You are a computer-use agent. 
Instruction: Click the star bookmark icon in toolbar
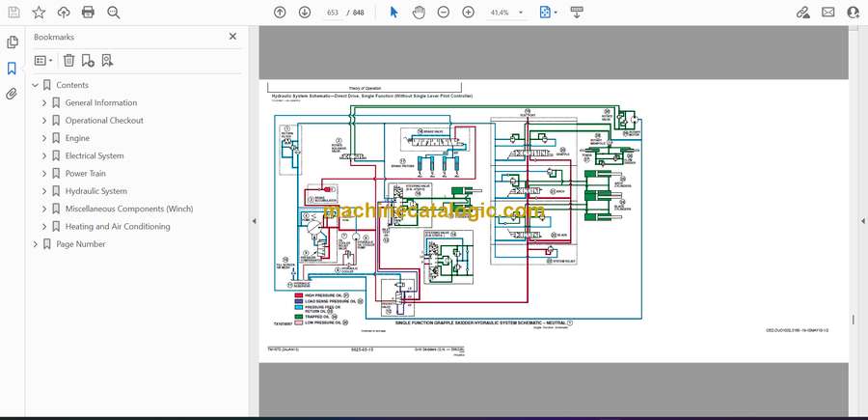click(x=39, y=13)
